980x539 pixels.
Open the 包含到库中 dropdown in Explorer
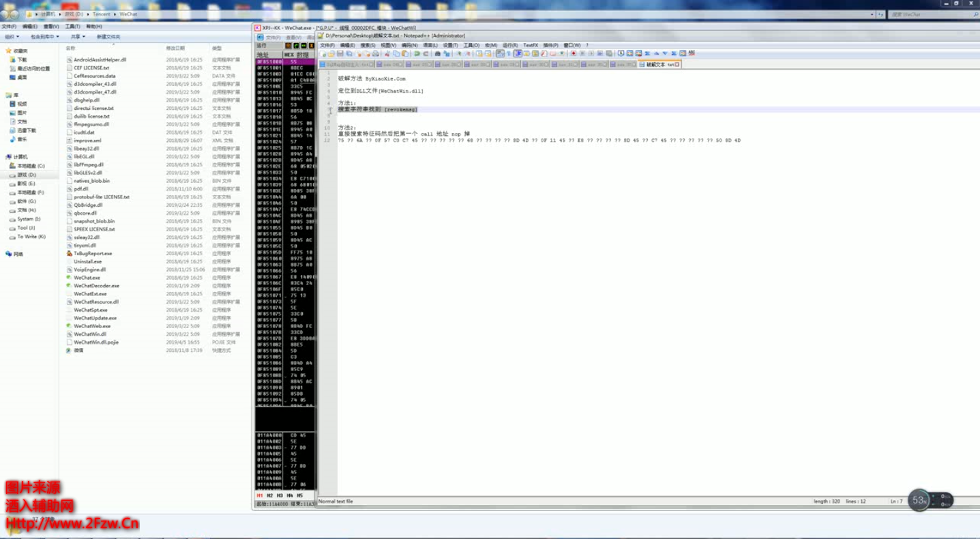click(x=44, y=37)
